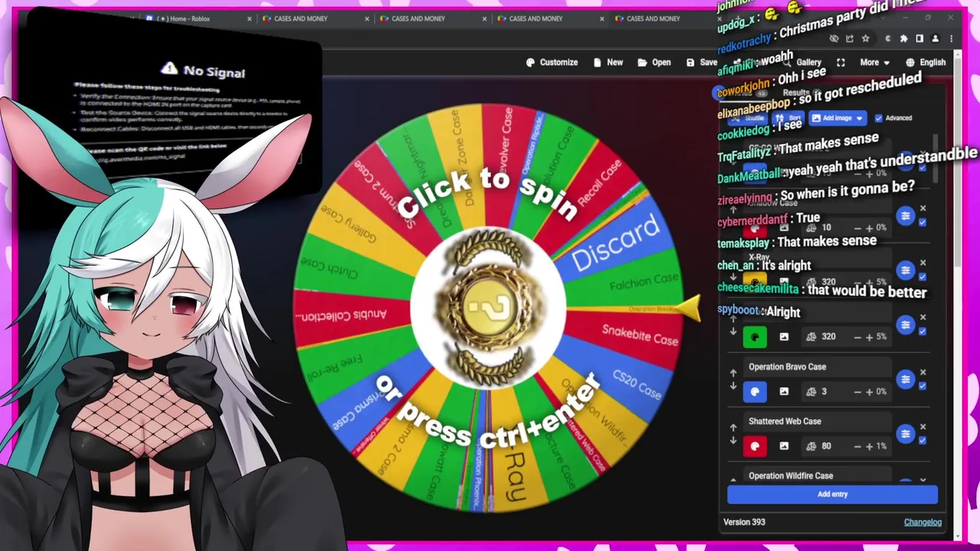Image resolution: width=980 pixels, height=551 pixels.
Task: Uncheck the Shattered Web Case entry
Action: point(923,441)
